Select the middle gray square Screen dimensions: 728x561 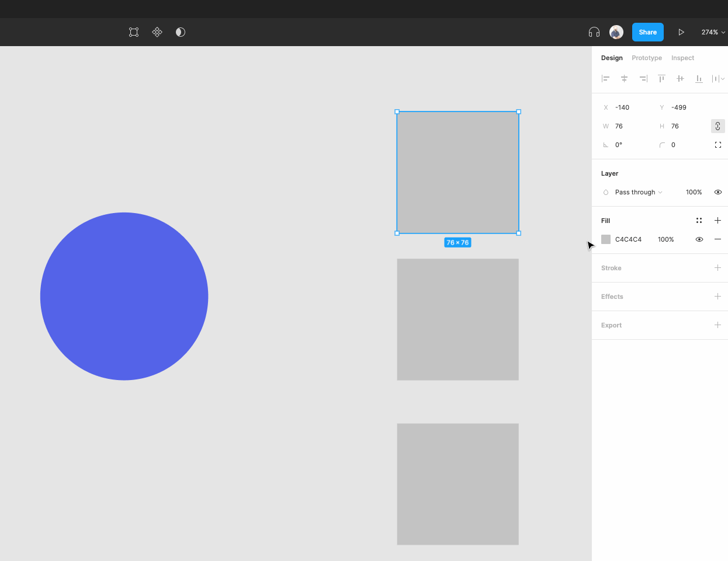458,319
